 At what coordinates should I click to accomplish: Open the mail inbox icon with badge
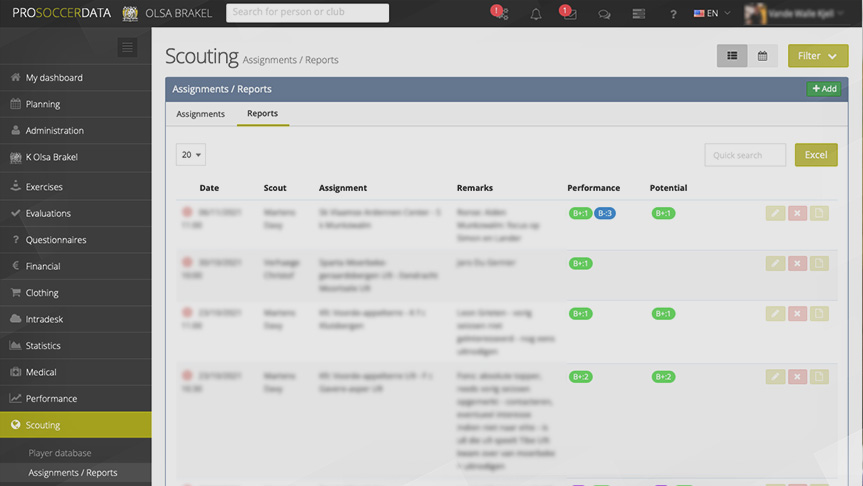(568, 14)
